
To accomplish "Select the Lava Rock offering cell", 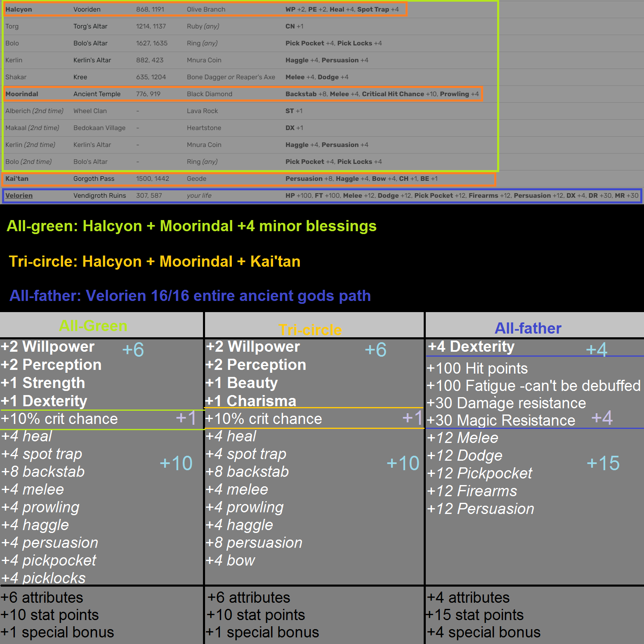I will 202,111.
